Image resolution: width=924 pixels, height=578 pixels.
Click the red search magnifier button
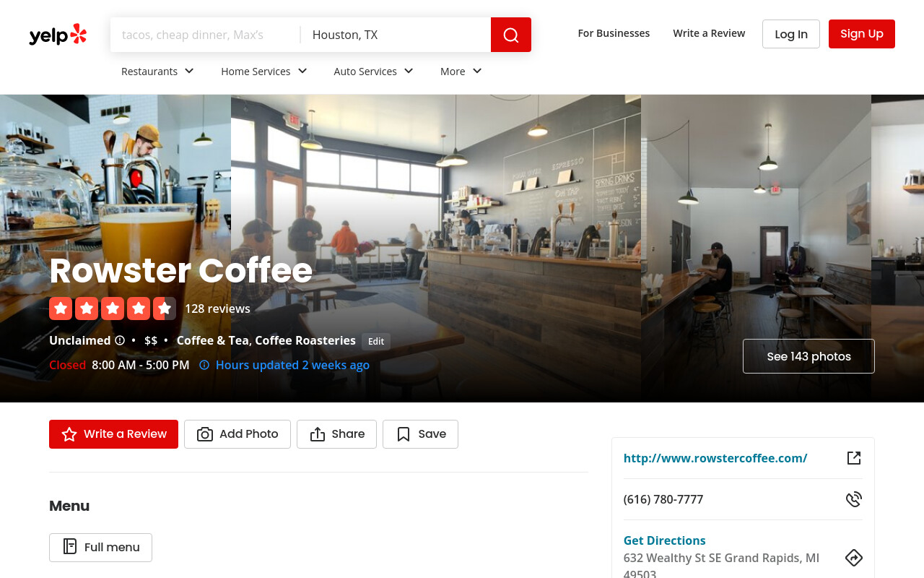click(x=511, y=35)
